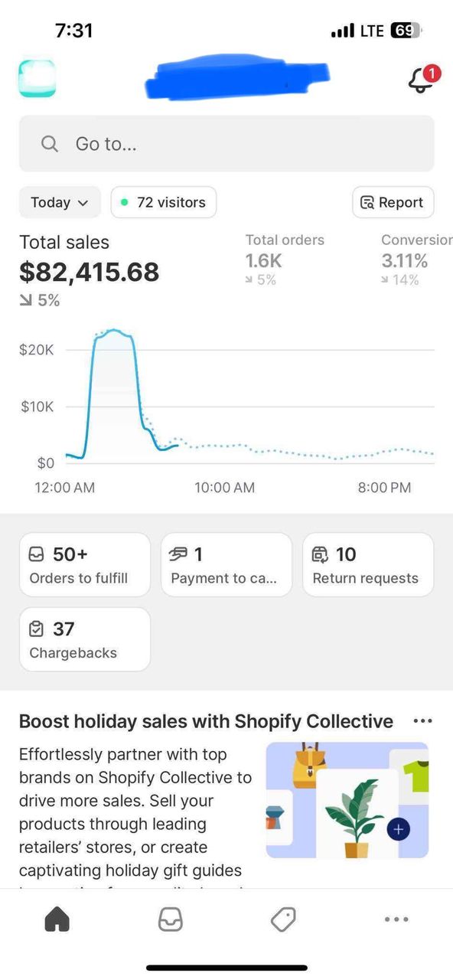Select the Conversion rate metric
The width and height of the screenshot is (453, 980).
tap(417, 260)
